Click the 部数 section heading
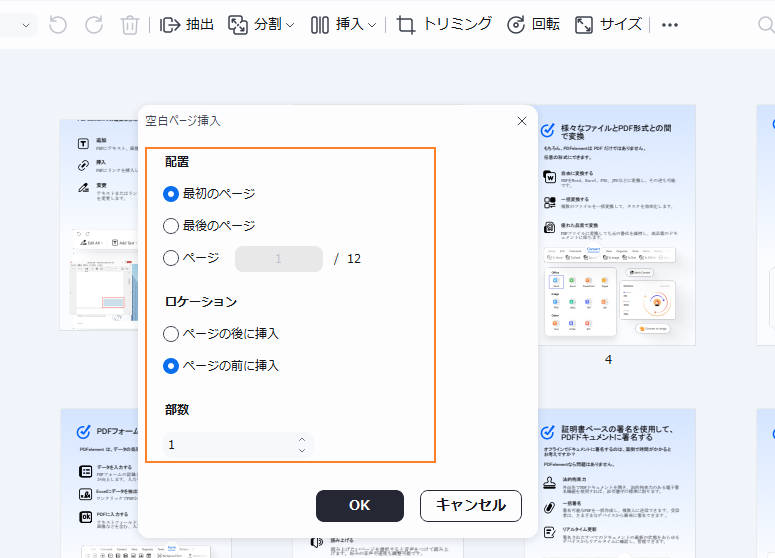This screenshot has height=558, width=775. [177, 409]
